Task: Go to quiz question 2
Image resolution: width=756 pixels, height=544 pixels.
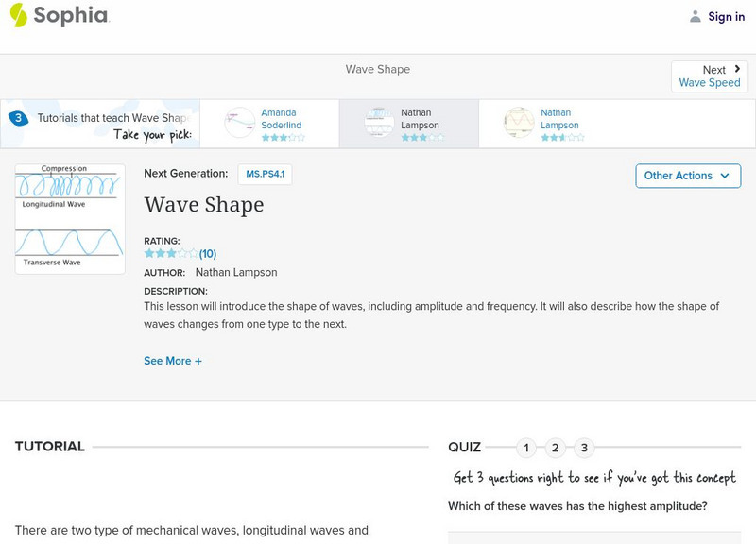Action: coord(556,448)
